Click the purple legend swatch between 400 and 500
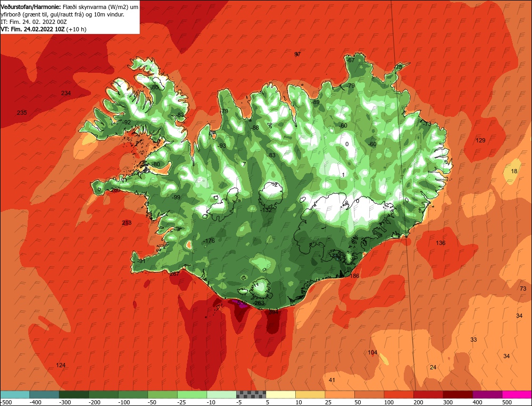The image size is (532, 406). click(x=487, y=394)
